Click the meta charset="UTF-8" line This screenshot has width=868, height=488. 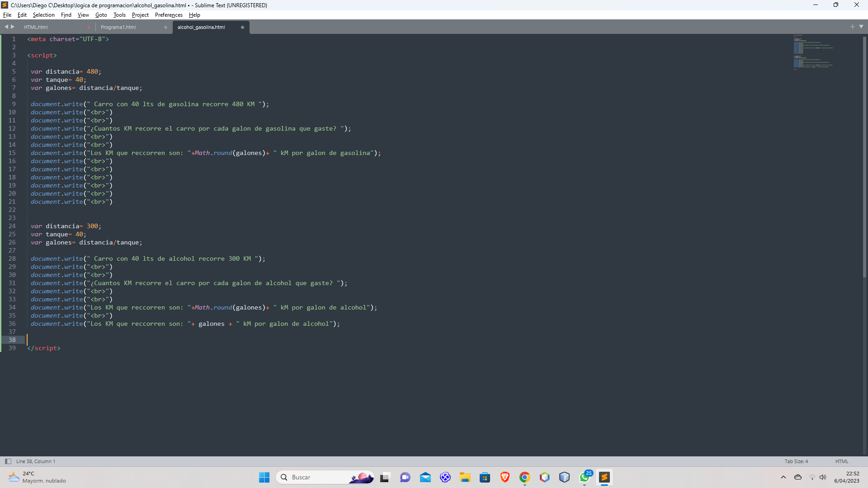[68, 39]
